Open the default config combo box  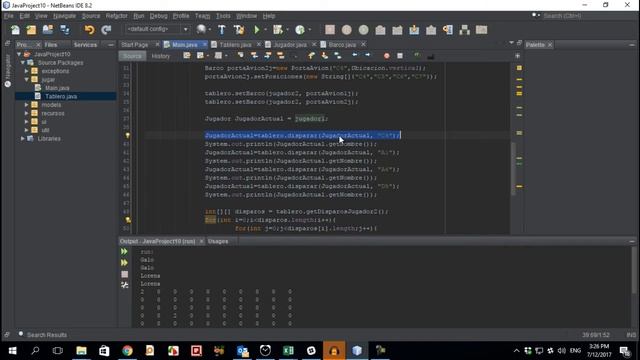pos(157,29)
